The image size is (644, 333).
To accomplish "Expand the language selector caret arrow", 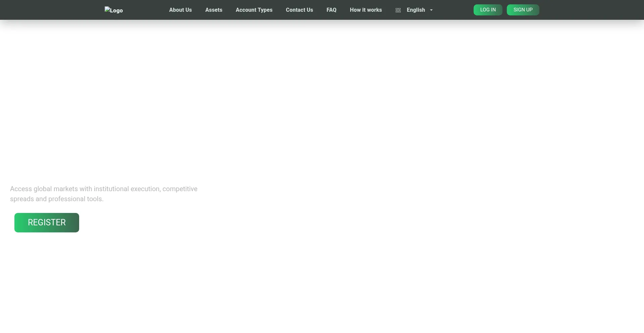I will [431, 10].
